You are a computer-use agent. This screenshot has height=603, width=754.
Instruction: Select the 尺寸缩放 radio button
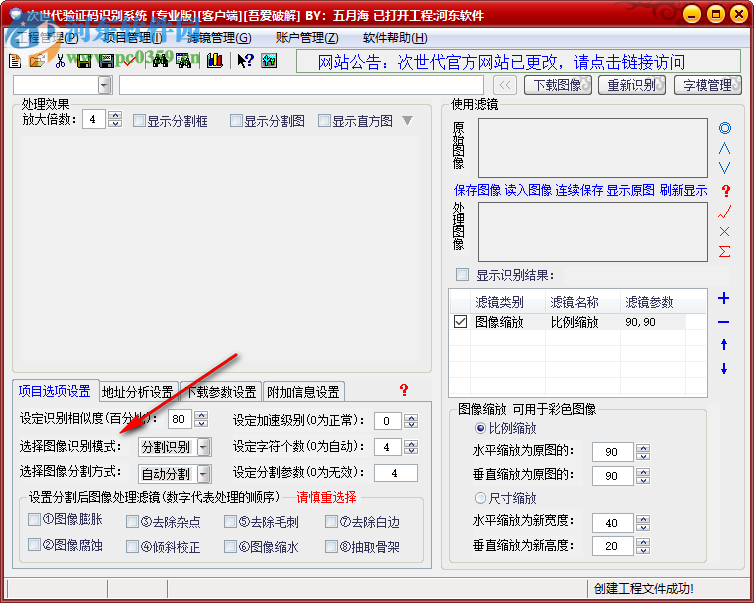480,498
